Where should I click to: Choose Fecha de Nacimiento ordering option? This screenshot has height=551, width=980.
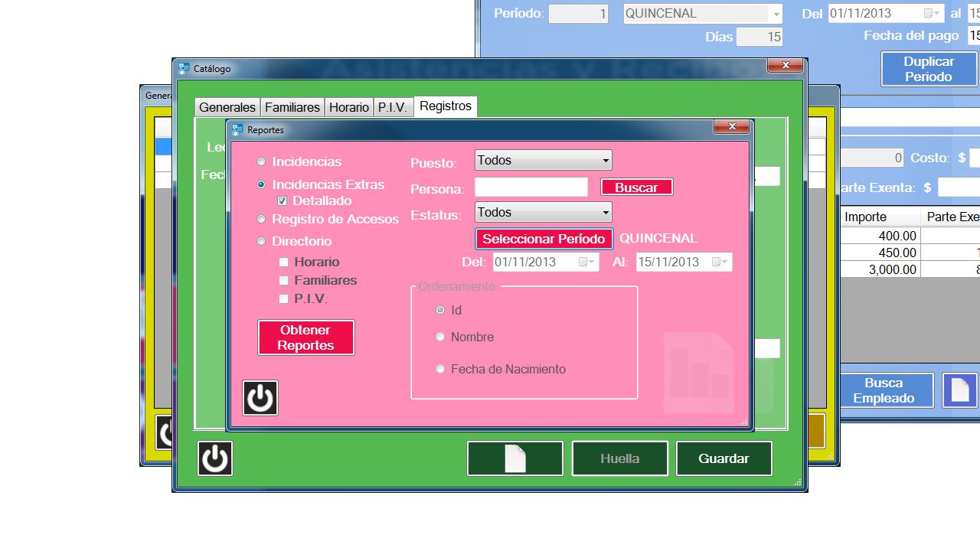click(x=440, y=369)
